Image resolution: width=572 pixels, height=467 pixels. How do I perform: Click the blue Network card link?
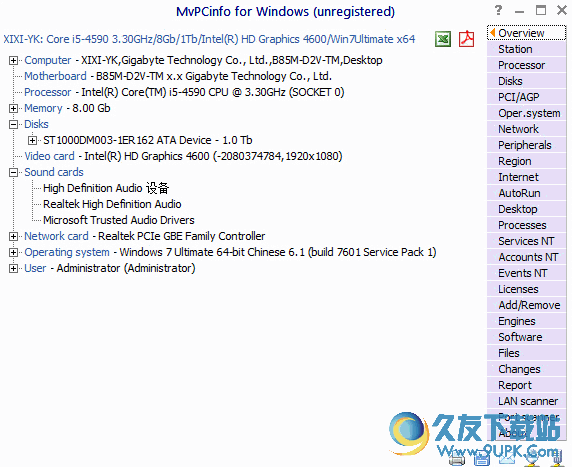(56, 236)
